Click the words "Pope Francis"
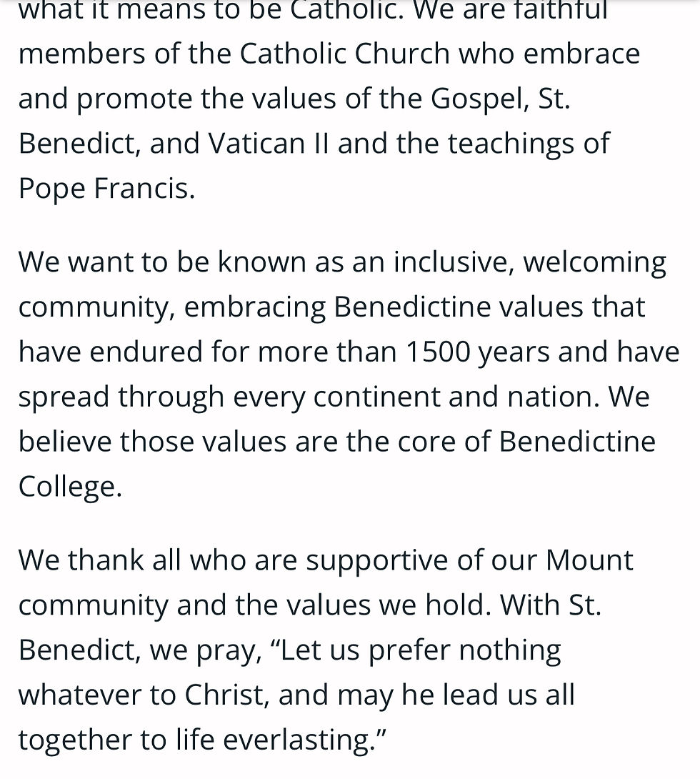 tap(106, 189)
